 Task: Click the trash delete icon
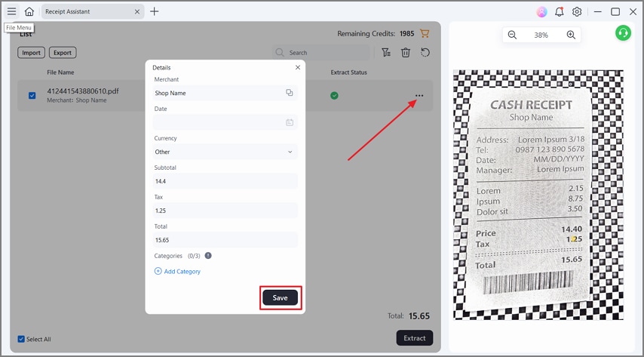pyautogui.click(x=406, y=53)
